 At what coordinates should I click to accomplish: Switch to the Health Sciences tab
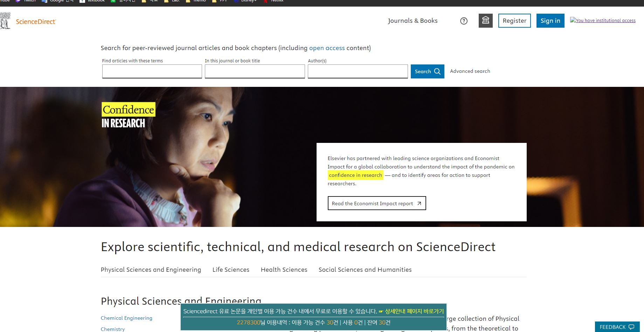click(284, 270)
